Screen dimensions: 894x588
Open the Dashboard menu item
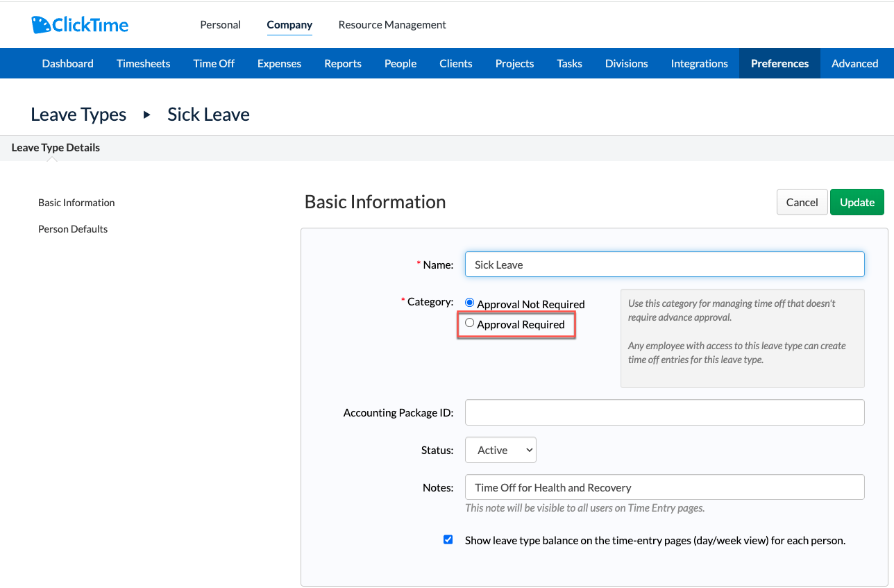[67, 63]
